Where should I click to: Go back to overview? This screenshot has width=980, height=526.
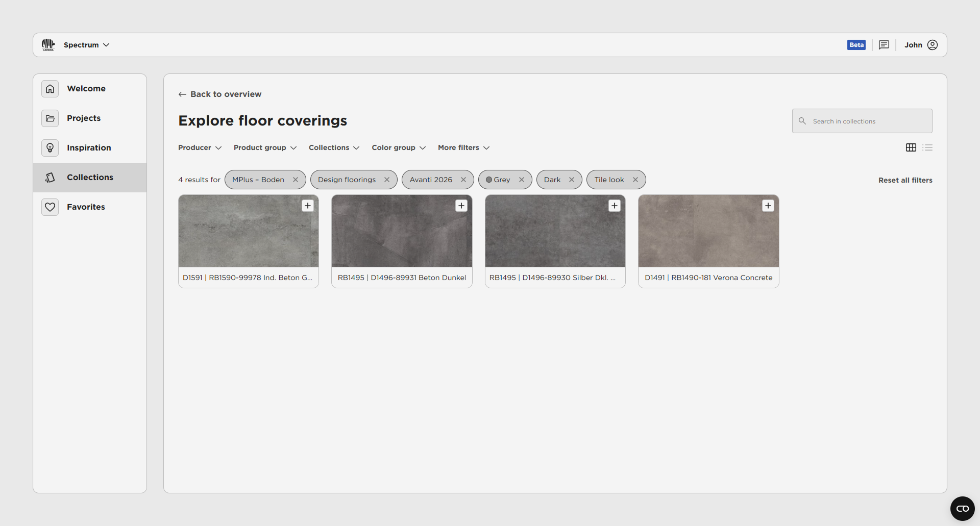(x=220, y=94)
